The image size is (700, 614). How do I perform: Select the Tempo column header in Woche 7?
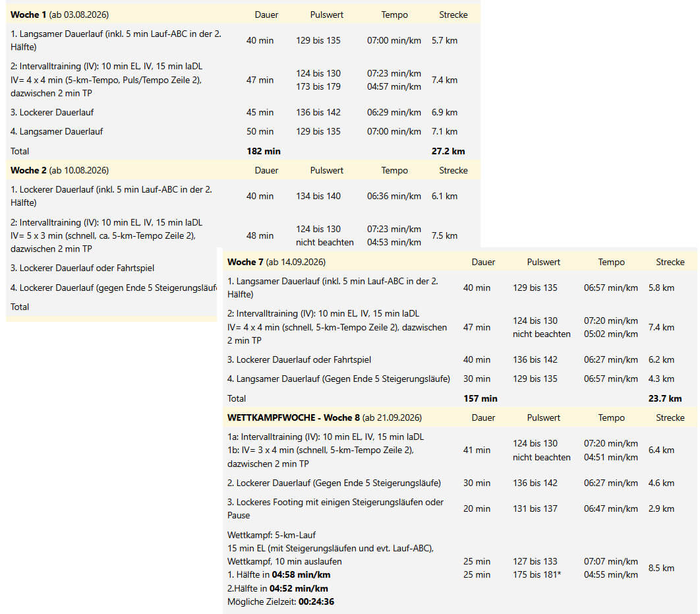pyautogui.click(x=611, y=262)
